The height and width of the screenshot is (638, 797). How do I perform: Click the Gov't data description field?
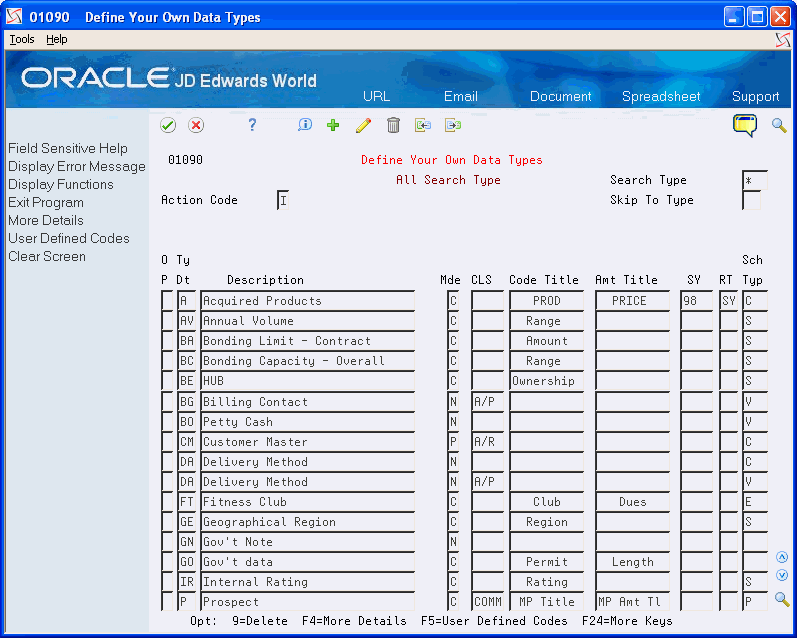tap(308, 562)
